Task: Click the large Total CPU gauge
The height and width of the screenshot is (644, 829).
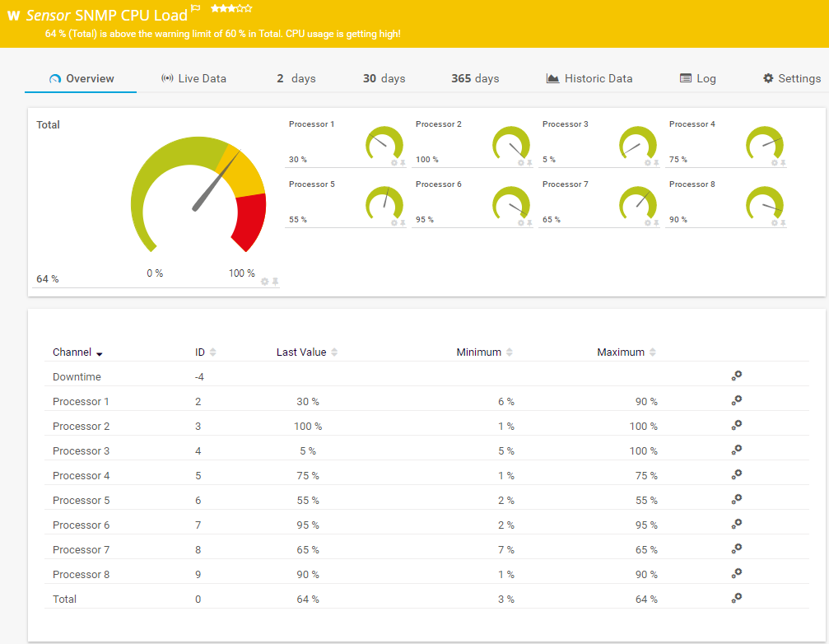Action: click(x=198, y=194)
